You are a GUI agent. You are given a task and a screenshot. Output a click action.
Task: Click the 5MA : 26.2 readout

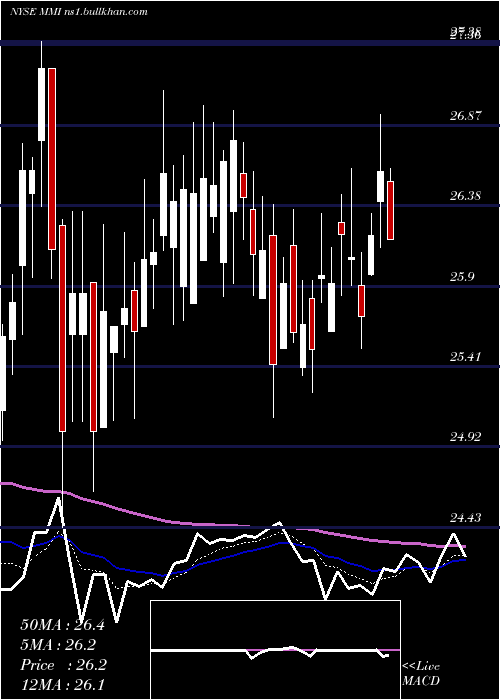point(58,645)
